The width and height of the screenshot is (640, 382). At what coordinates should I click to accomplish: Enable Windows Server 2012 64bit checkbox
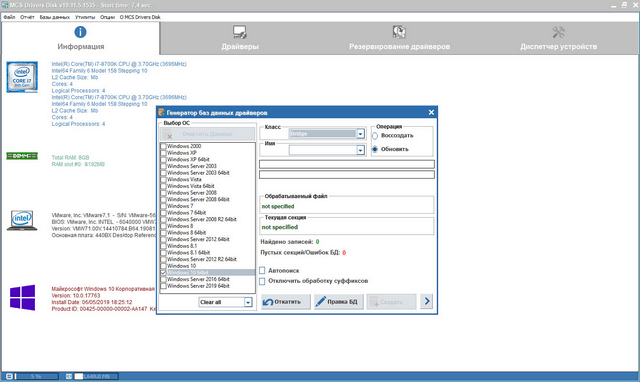[x=163, y=239]
